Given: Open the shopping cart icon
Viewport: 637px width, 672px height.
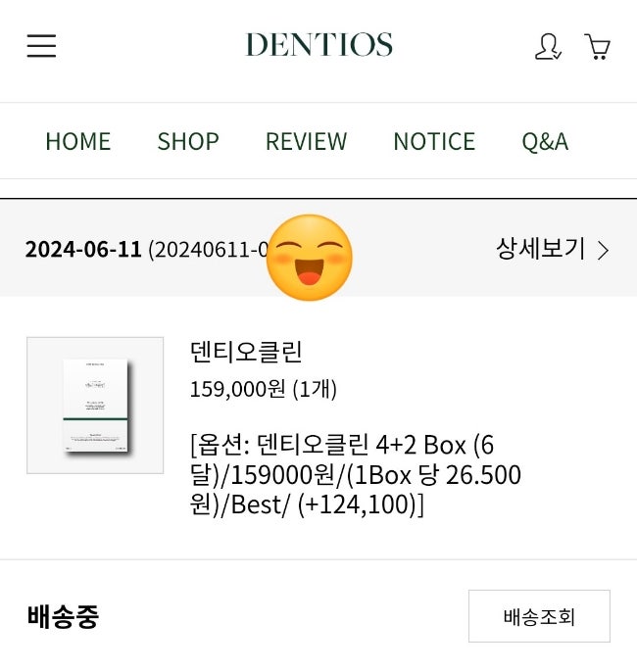Looking at the screenshot, I should pos(598,47).
